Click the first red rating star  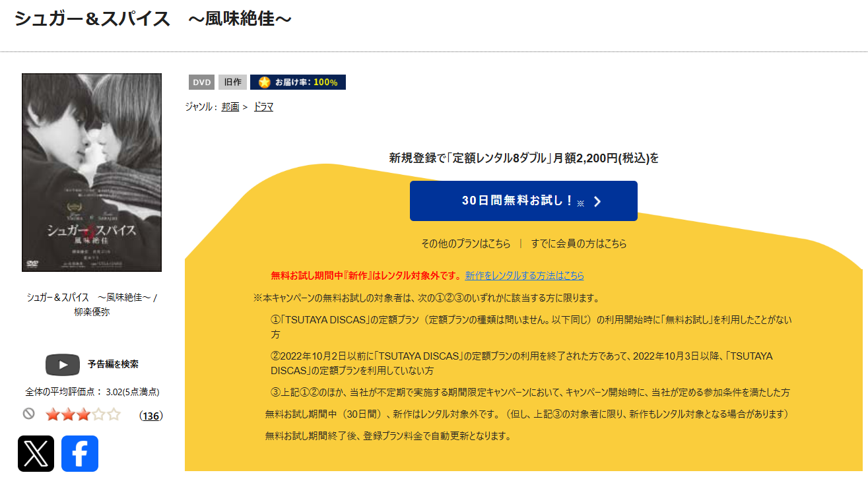pos(53,415)
